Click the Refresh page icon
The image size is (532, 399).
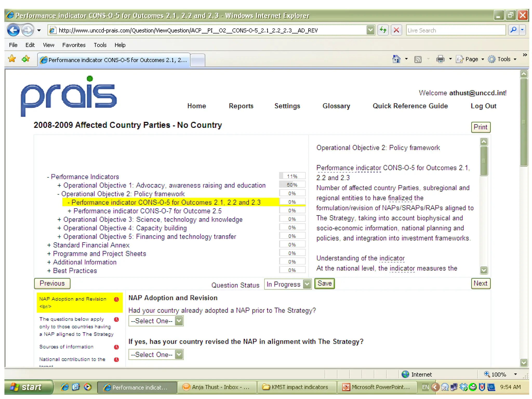(383, 30)
